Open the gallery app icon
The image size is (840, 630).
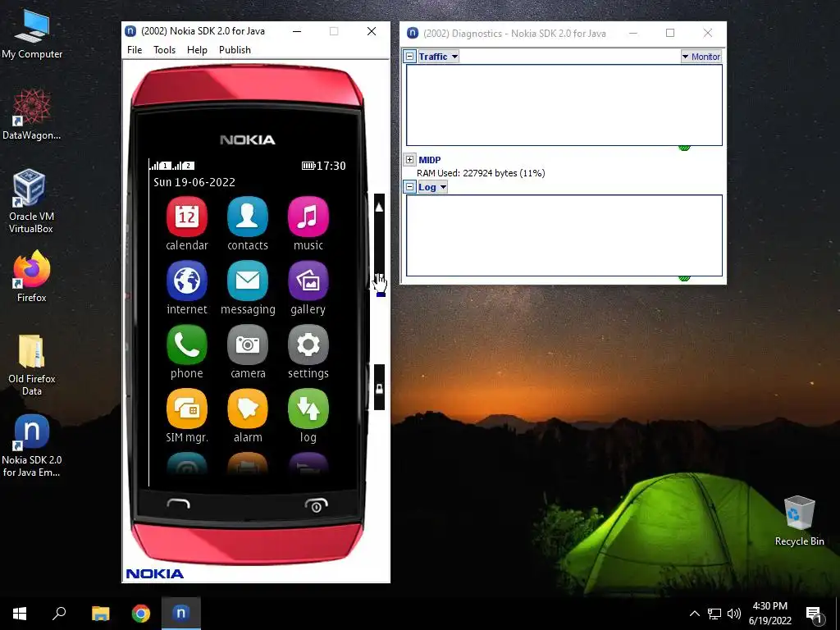[308, 281]
